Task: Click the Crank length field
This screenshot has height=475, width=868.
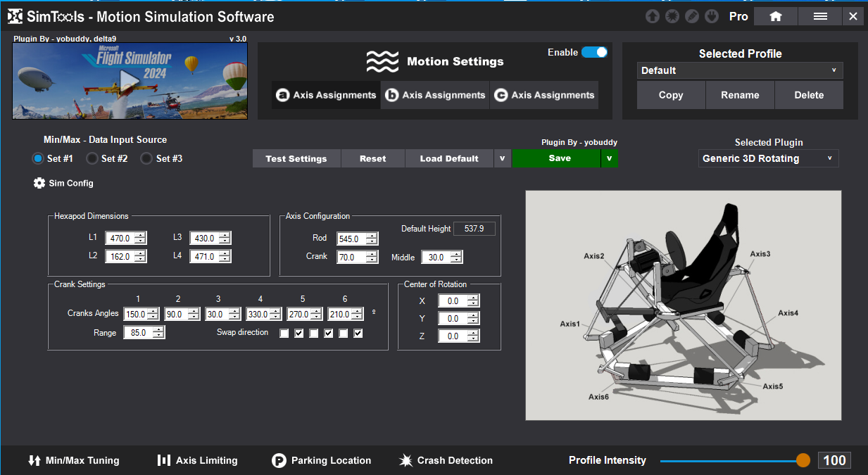Action: coord(358,258)
